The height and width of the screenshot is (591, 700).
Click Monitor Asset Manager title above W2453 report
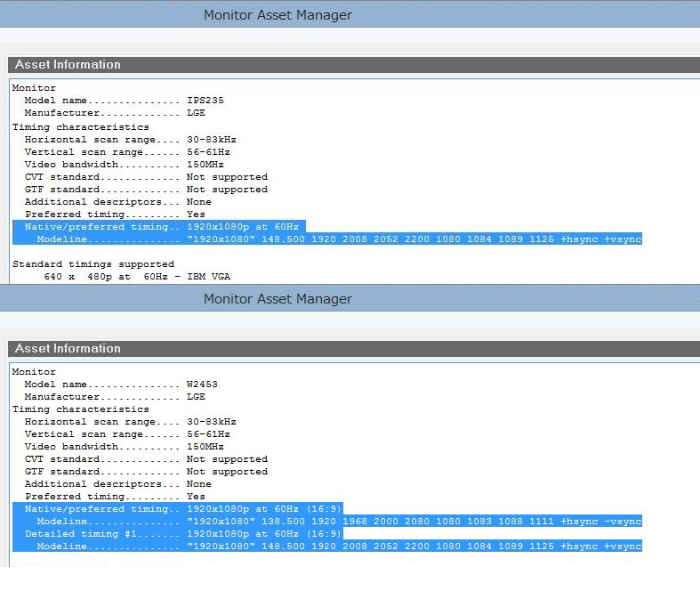pyautogui.click(x=278, y=299)
